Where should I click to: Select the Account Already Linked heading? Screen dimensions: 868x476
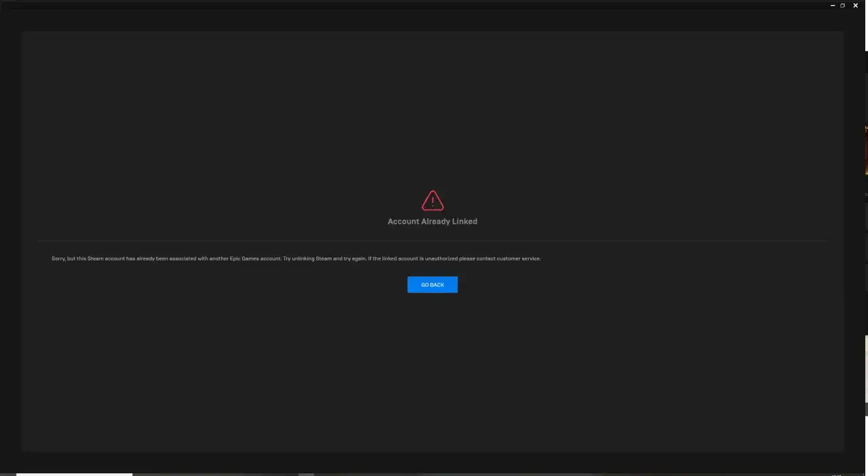click(x=433, y=221)
